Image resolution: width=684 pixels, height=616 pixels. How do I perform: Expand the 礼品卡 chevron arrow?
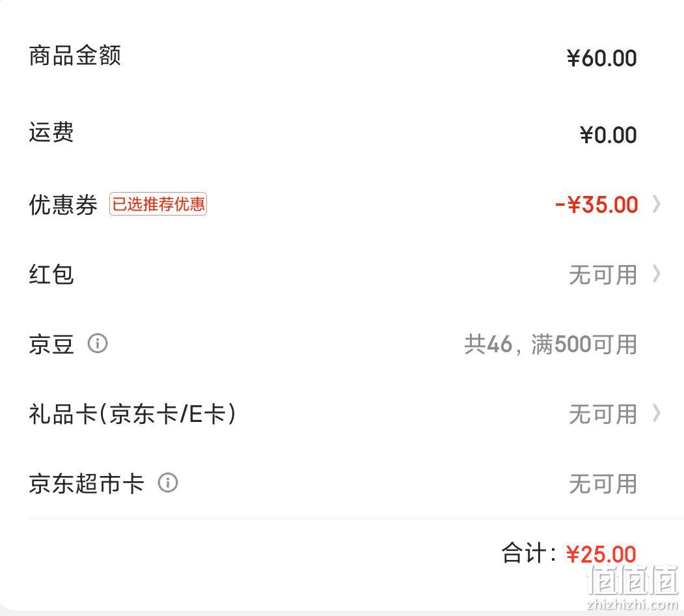[x=656, y=413]
